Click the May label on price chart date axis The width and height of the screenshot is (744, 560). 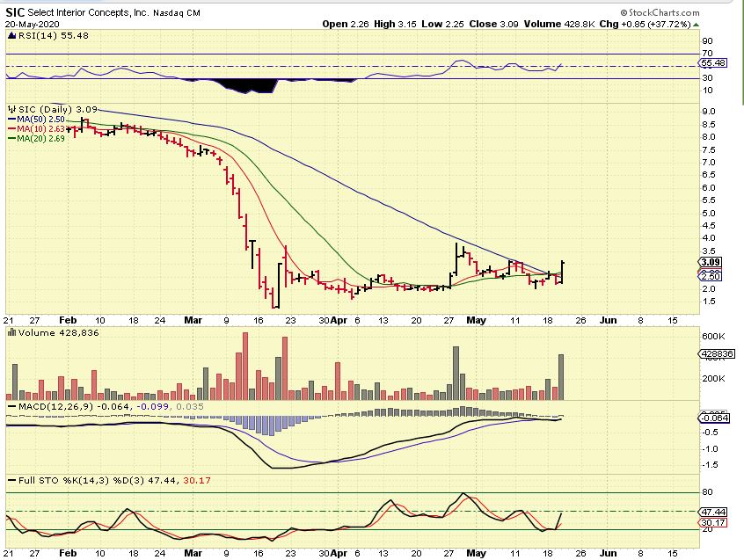pyautogui.click(x=477, y=321)
